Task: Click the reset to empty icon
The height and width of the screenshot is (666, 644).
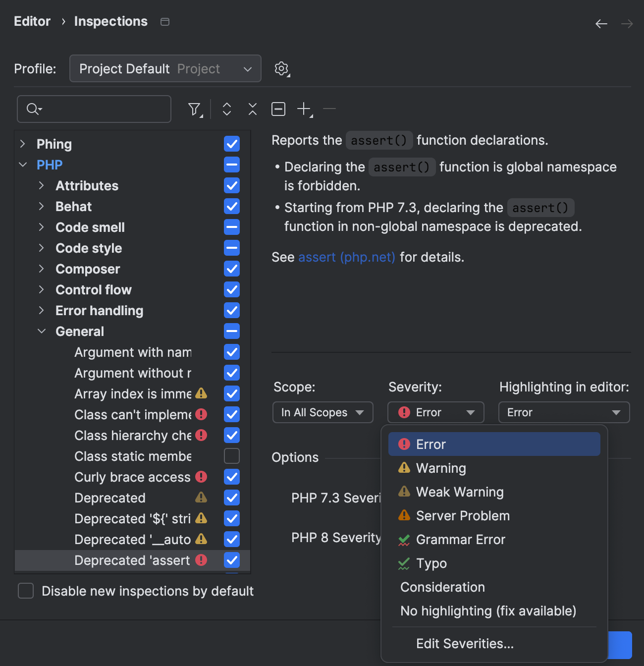Action: pos(278,109)
